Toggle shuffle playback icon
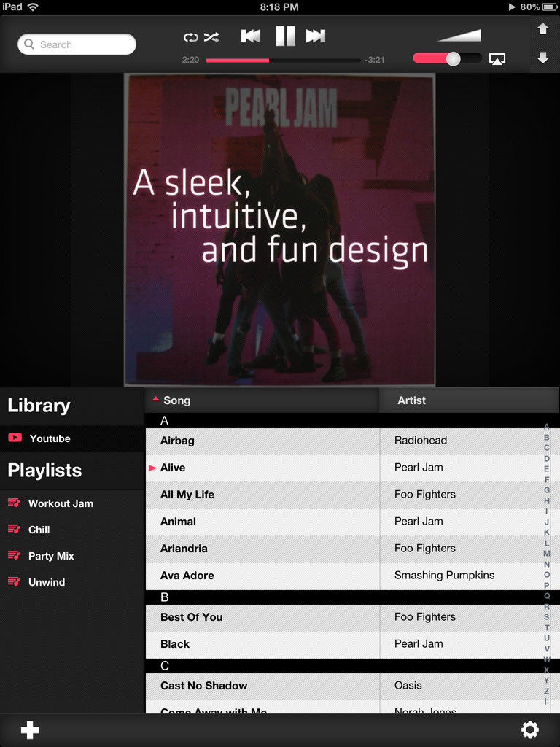This screenshot has height=747, width=560. pos(211,37)
